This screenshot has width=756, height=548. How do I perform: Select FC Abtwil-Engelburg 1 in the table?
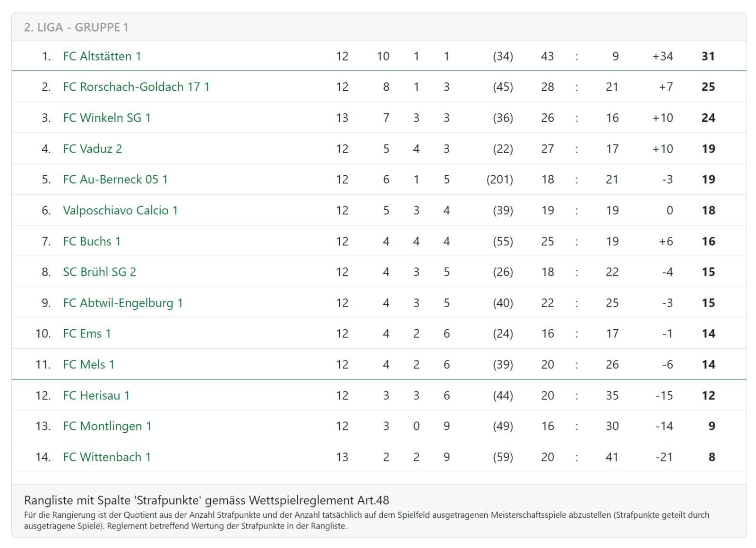pyautogui.click(x=123, y=303)
